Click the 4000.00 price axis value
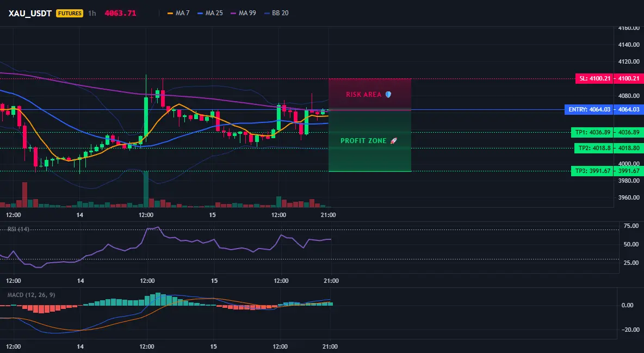The height and width of the screenshot is (353, 644). (629, 164)
